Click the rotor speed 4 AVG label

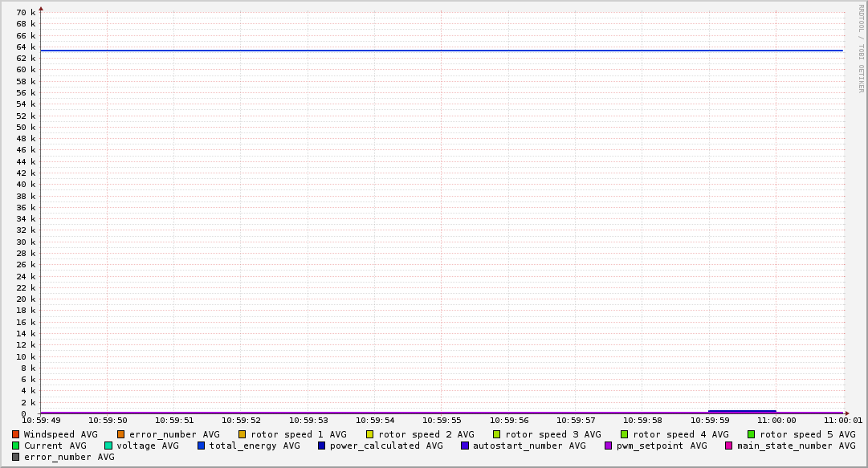coord(680,434)
